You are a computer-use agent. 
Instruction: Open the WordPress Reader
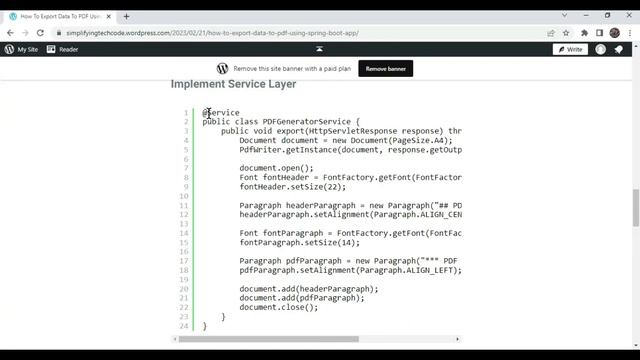(x=62, y=49)
